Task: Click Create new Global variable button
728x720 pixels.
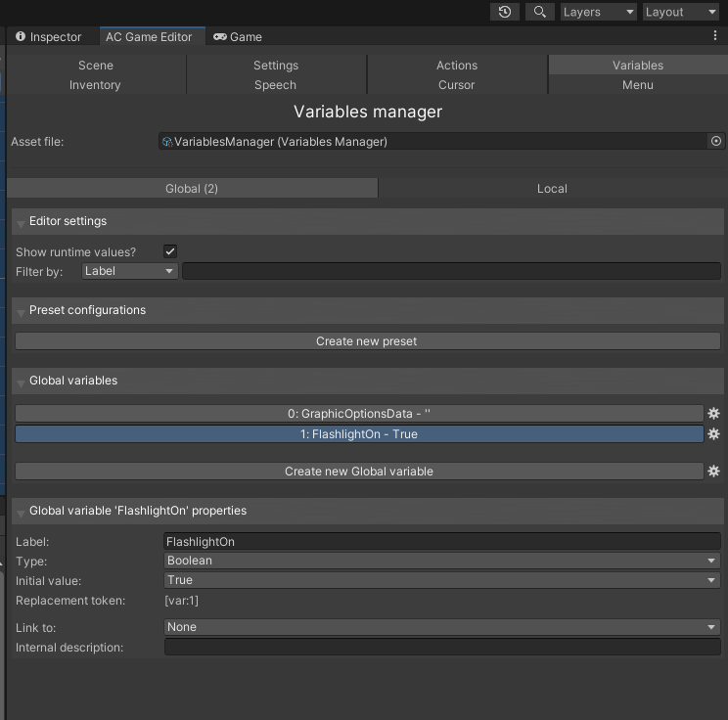Action: pyautogui.click(x=359, y=472)
